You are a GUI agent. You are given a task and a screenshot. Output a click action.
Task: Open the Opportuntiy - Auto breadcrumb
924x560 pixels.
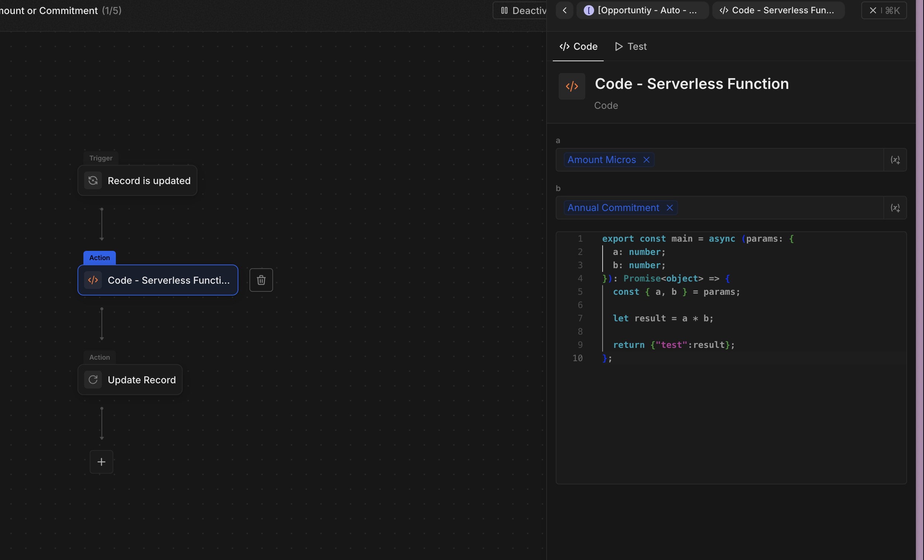click(642, 10)
